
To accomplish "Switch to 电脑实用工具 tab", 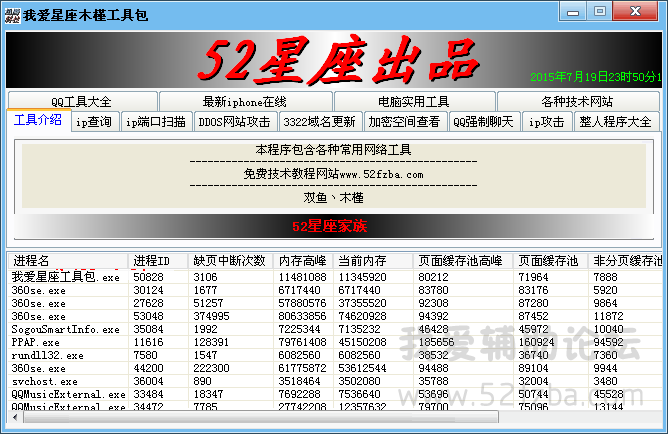I will [x=414, y=101].
